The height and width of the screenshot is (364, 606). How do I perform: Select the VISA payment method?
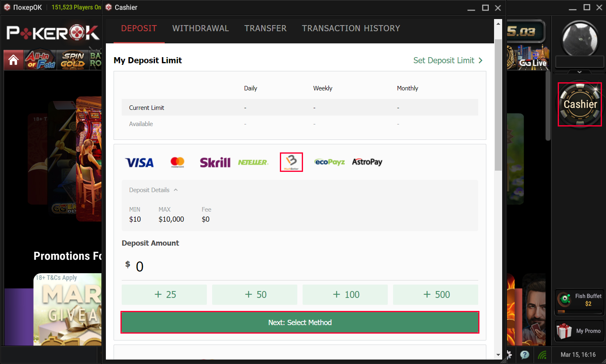tap(140, 163)
